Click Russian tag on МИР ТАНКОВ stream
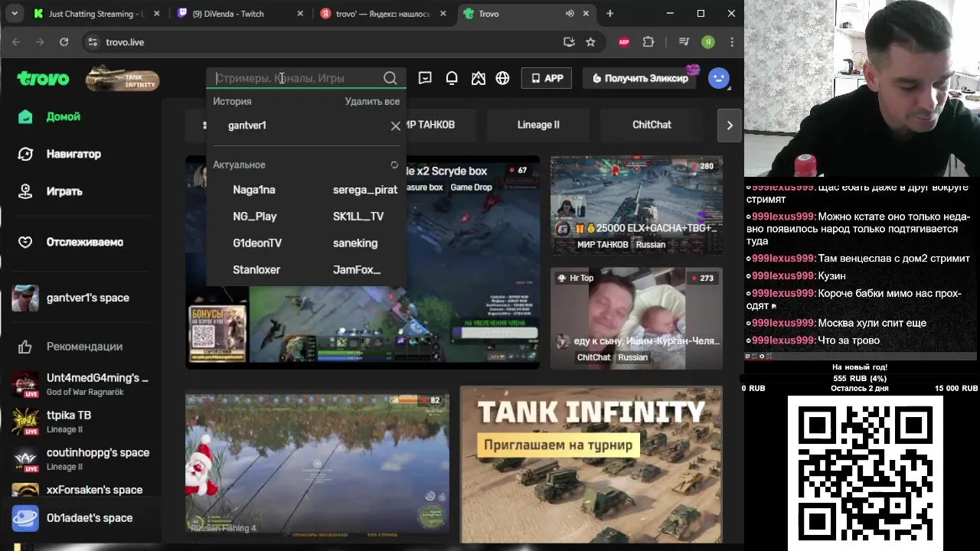This screenshot has height=551, width=980. 651,245
